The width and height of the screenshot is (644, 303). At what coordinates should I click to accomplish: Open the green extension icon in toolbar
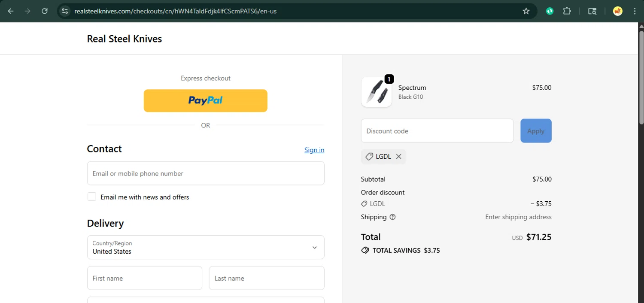point(550,11)
